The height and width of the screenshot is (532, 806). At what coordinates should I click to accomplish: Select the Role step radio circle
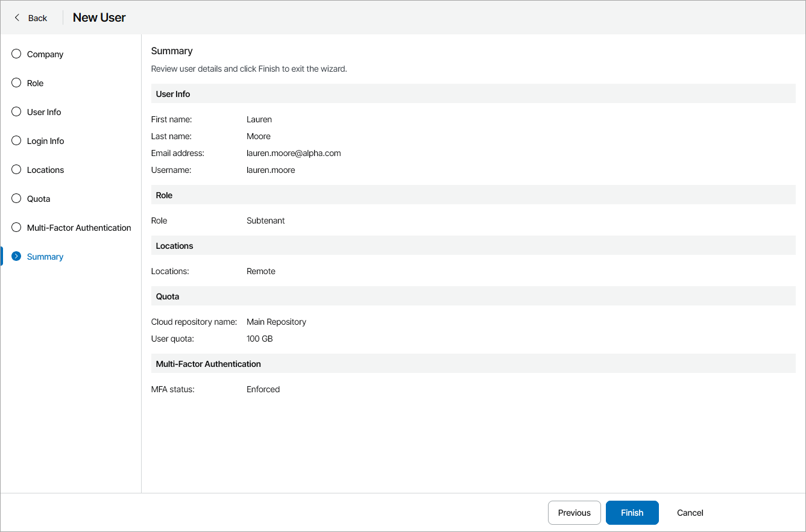pos(16,83)
